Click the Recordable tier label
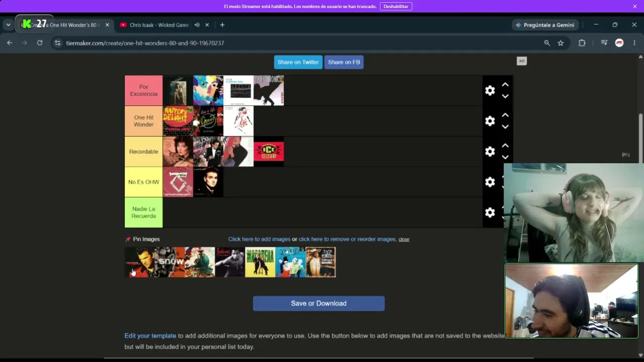 point(143,151)
